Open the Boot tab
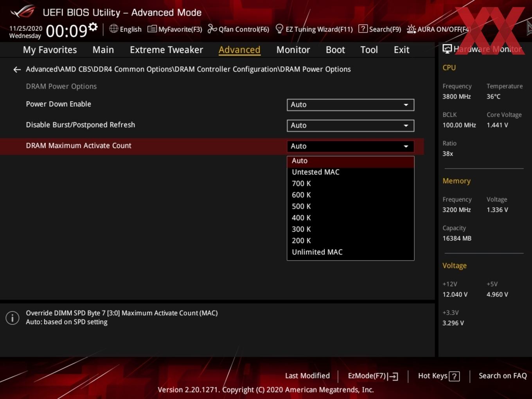The width and height of the screenshot is (532, 399). click(x=335, y=50)
